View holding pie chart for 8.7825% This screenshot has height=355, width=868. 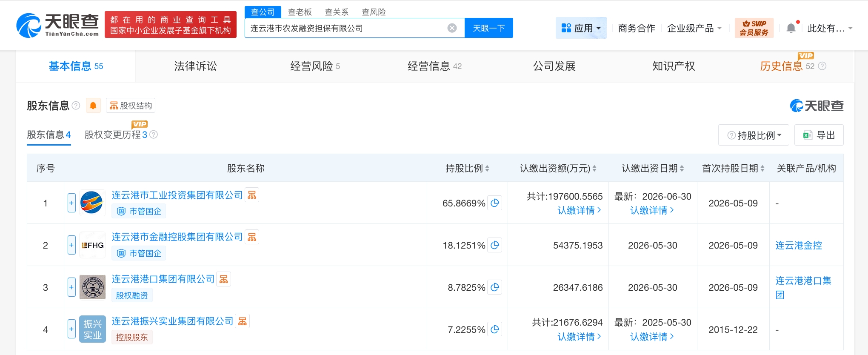click(494, 287)
